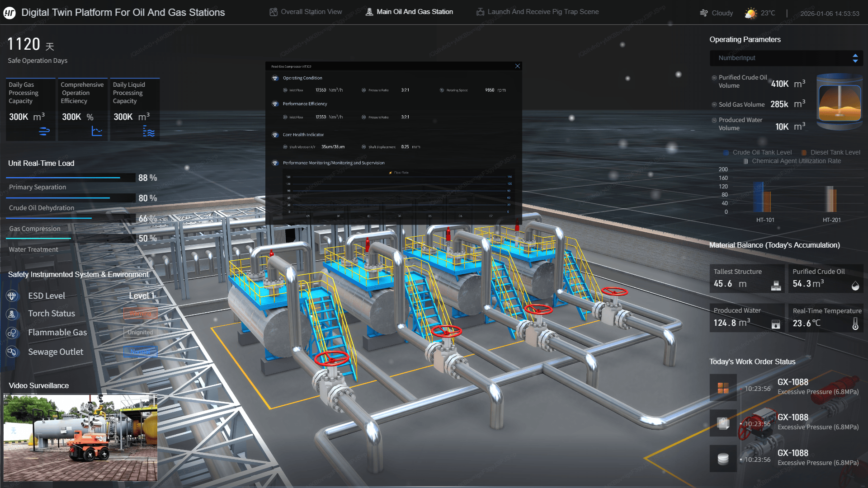Viewport: 868px width, 488px height.
Task: Select the Flammable Gas icon
Action: pyautogui.click(x=12, y=333)
